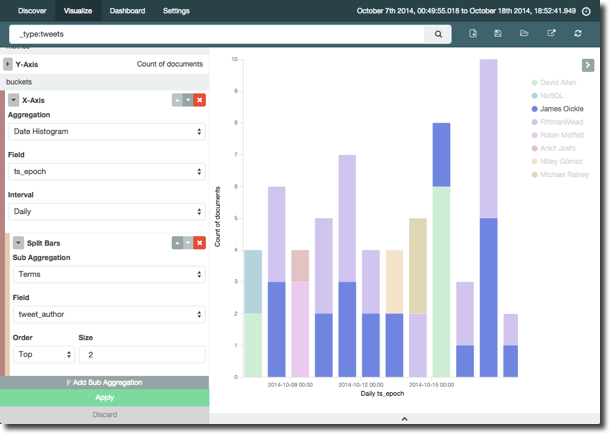
Task: Open a saved visualization with folder icon
Action: pos(524,34)
